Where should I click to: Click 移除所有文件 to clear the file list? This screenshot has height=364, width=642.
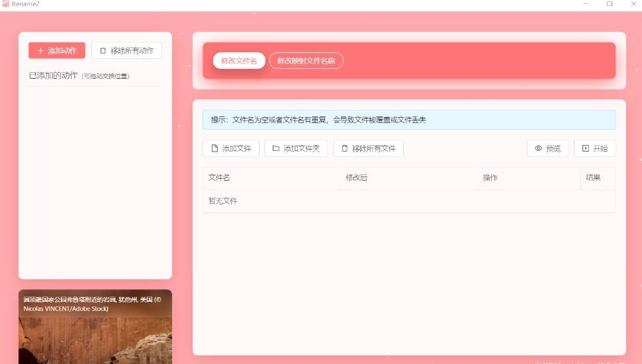click(x=368, y=148)
